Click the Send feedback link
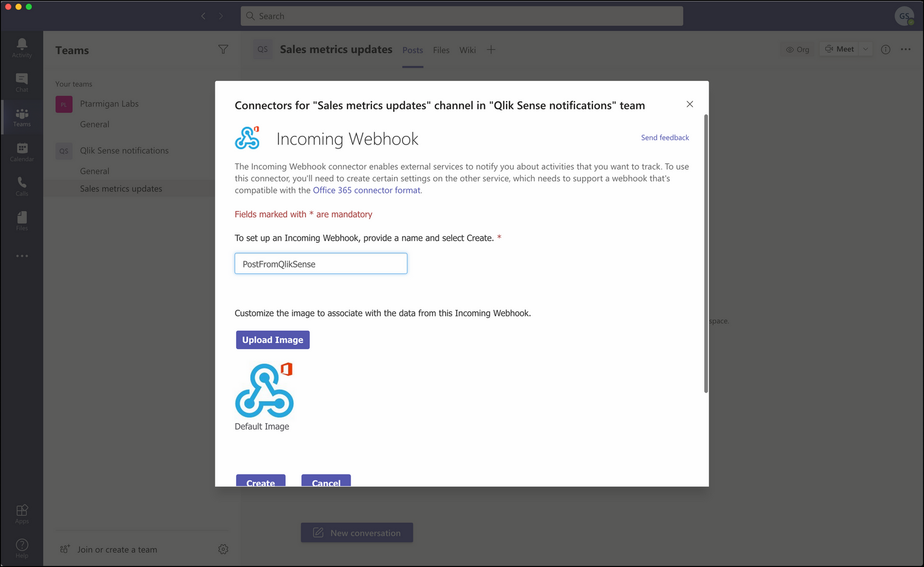 coord(664,138)
